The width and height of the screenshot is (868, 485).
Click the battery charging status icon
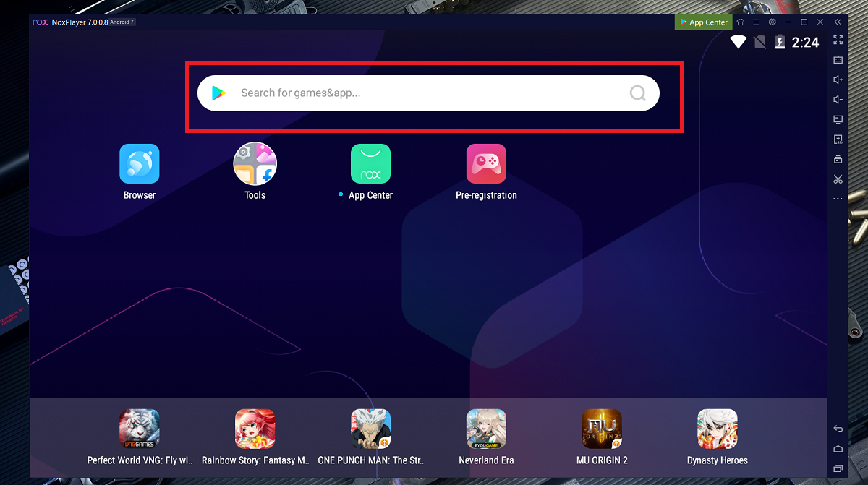pyautogui.click(x=780, y=42)
